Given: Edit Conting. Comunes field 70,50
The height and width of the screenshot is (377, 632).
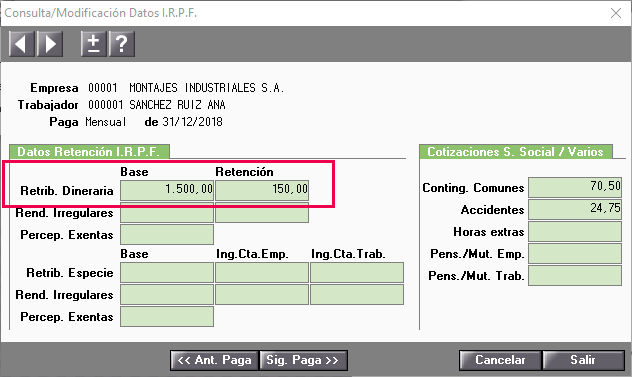Looking at the screenshot, I should point(575,187).
